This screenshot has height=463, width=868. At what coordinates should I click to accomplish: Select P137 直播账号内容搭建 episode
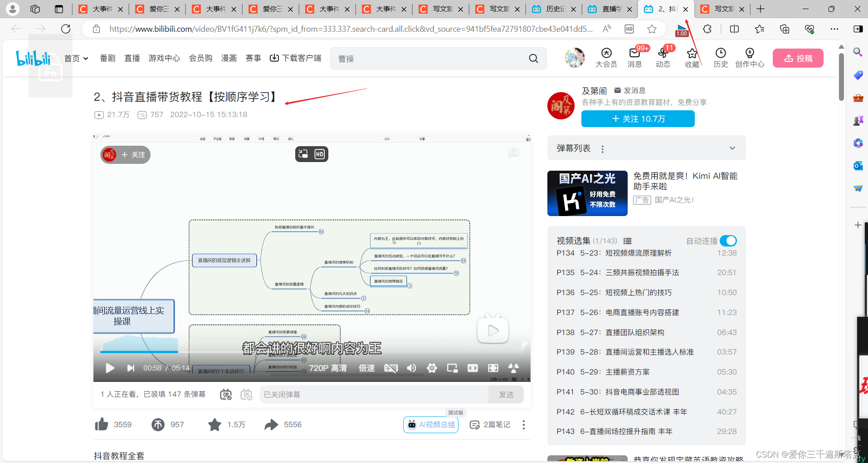click(646, 312)
